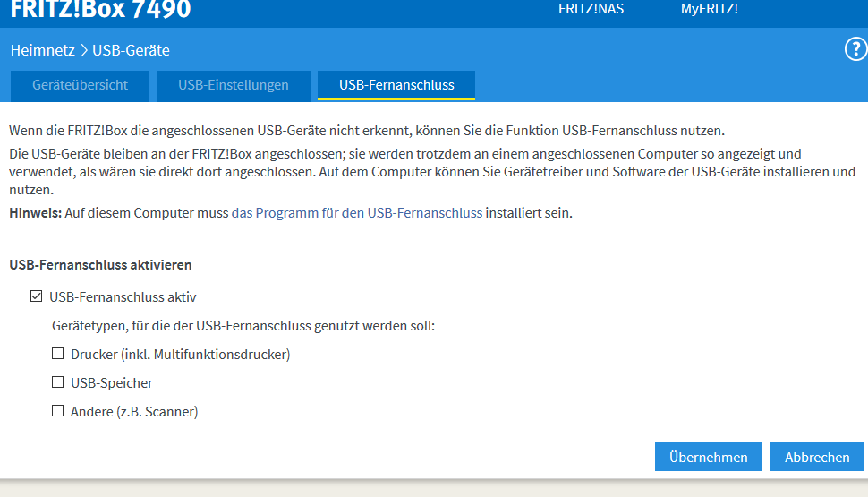Check the Andere (z.B. Scanner) option
Image resolution: width=868 pixels, height=497 pixels.
(57, 411)
